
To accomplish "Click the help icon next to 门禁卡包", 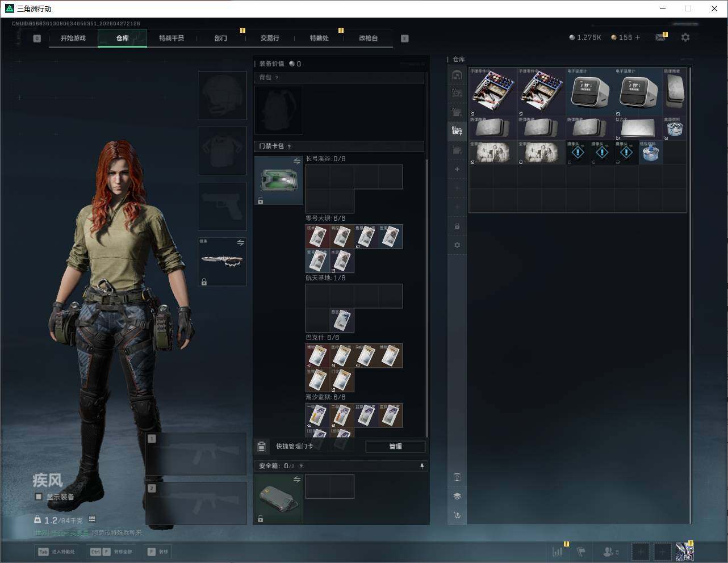I will (289, 146).
